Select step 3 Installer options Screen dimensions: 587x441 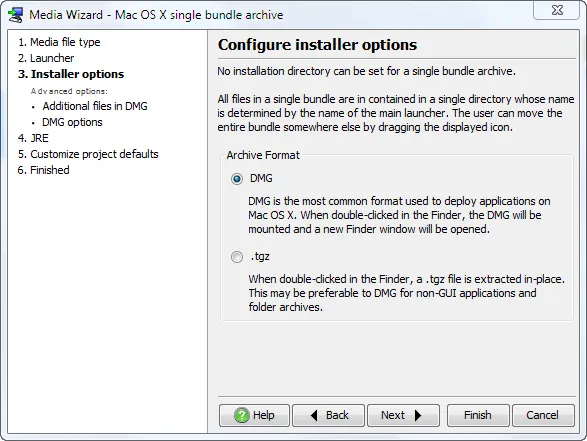click(71, 74)
